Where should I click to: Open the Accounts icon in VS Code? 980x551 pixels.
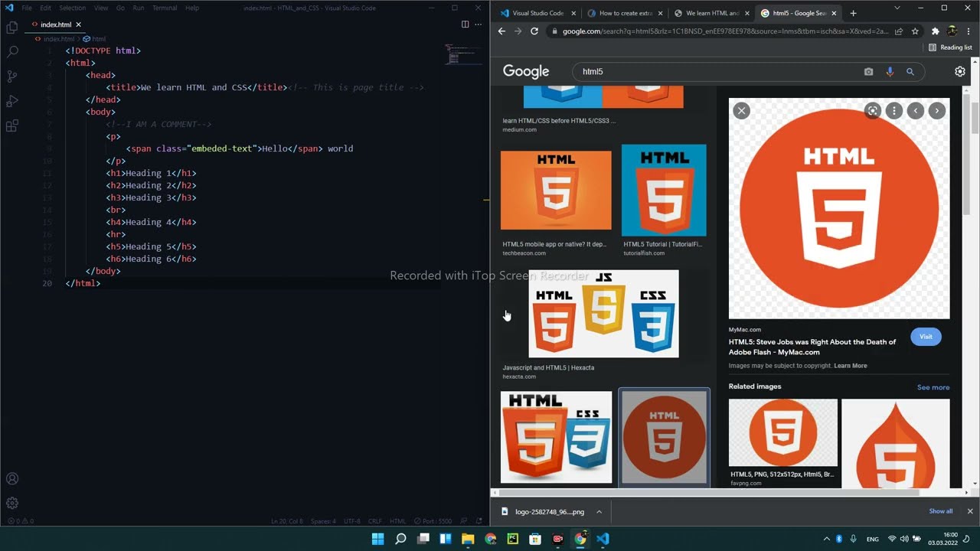[x=12, y=479]
